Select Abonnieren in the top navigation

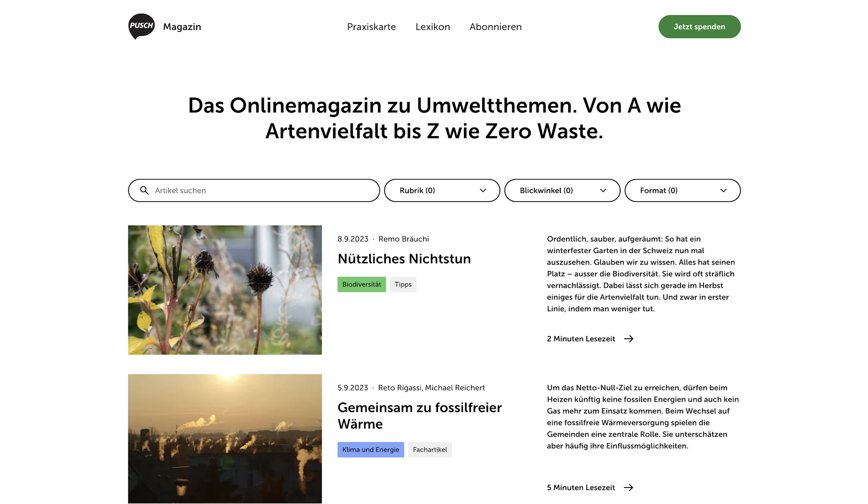click(x=496, y=27)
